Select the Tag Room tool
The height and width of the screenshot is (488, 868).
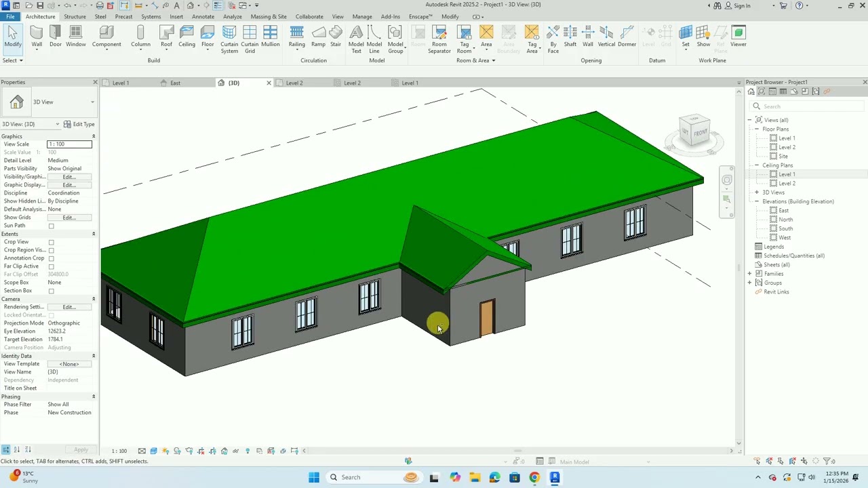[x=465, y=39]
